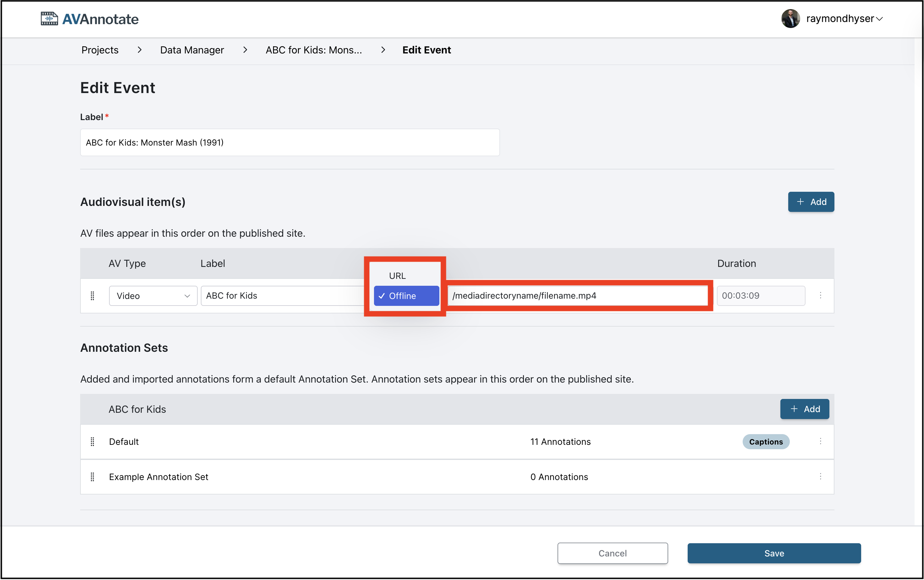This screenshot has width=924, height=580.
Task: Click the AVAnnotate film strip logo
Action: pos(49,19)
